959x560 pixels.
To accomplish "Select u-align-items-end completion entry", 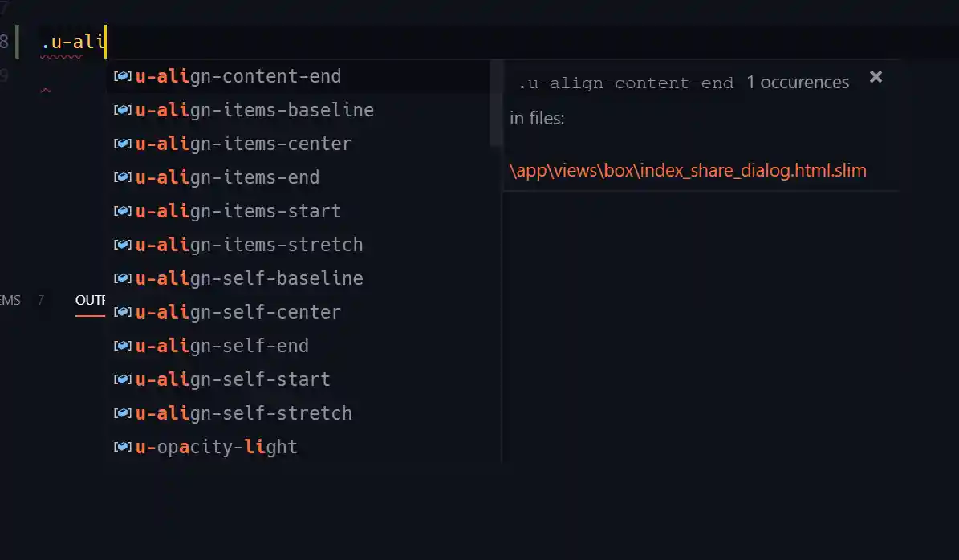I will [x=227, y=177].
